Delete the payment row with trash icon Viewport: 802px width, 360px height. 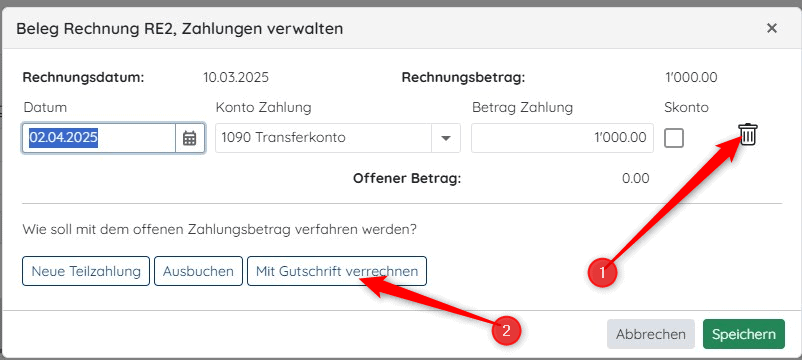pyautogui.click(x=748, y=134)
